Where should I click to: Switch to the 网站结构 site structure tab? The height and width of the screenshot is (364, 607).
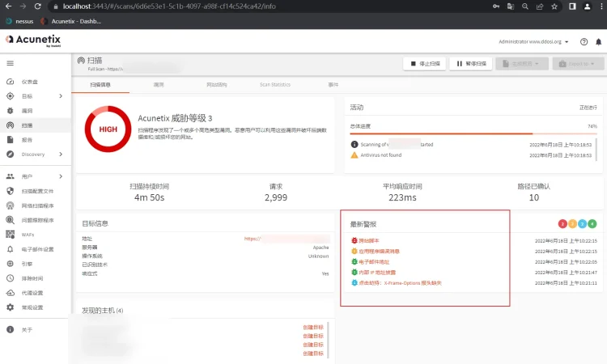[x=216, y=85]
